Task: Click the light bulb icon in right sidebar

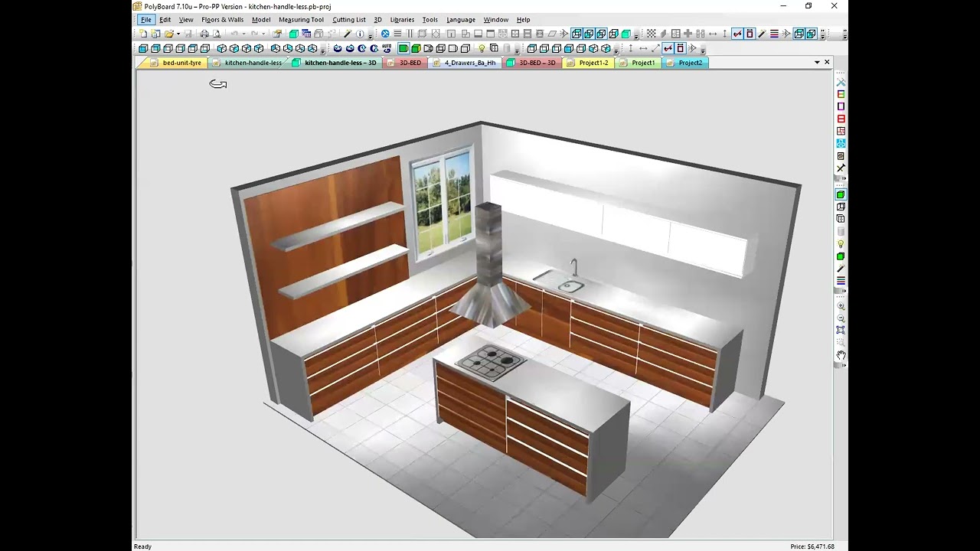Action: click(x=841, y=244)
